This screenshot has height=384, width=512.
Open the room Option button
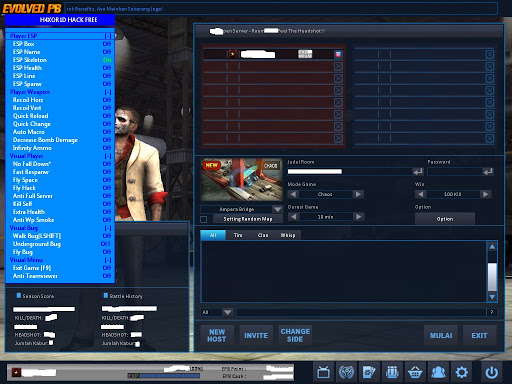(445, 219)
